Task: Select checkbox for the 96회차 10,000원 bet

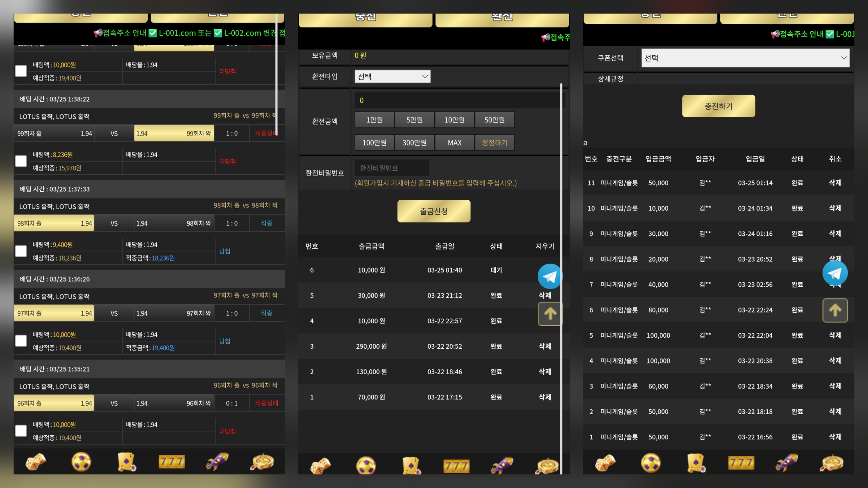Action: click(x=21, y=431)
